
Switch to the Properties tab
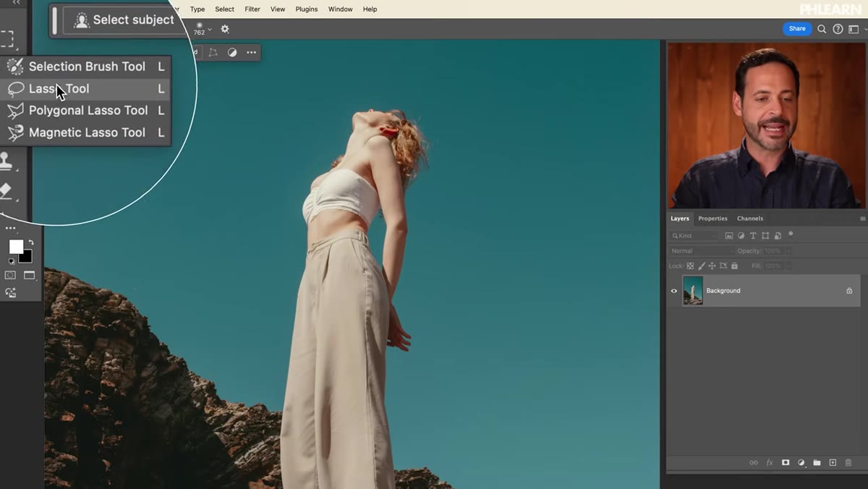pyautogui.click(x=712, y=218)
